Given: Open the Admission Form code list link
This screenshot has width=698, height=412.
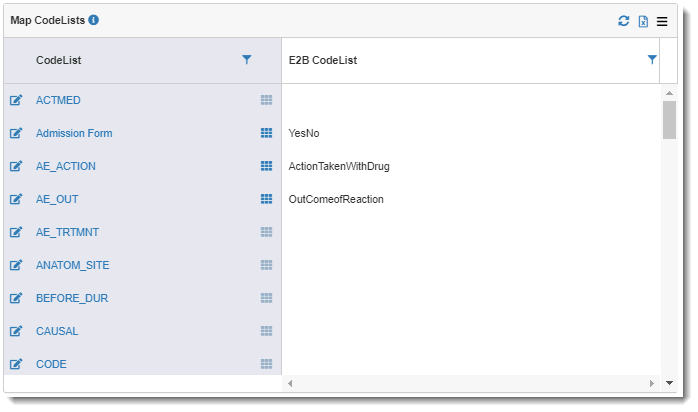Looking at the screenshot, I should pyautogui.click(x=74, y=133).
